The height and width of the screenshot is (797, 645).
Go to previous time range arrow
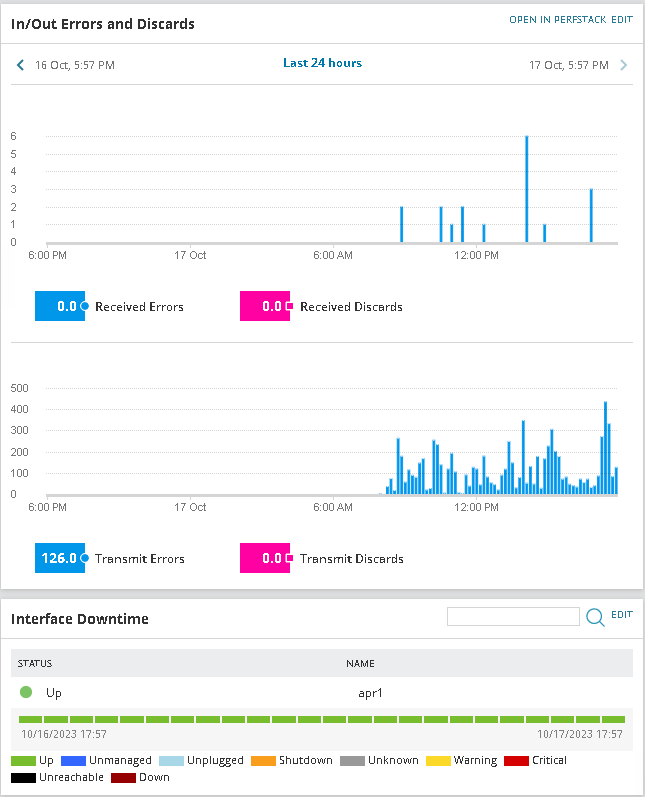click(20, 65)
